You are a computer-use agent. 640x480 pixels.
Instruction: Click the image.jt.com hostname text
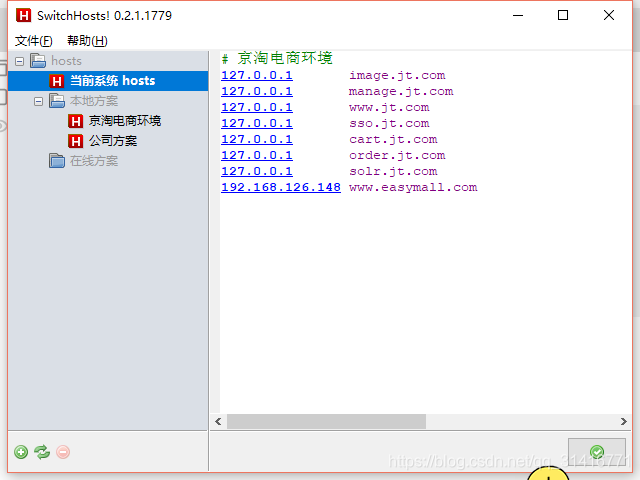pos(397,76)
